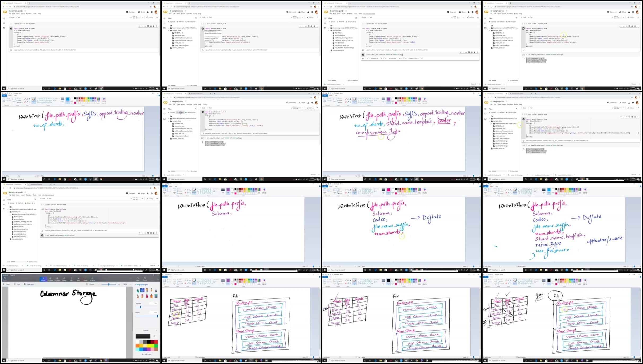Select the Eraser in Paint 3D brushes
The height and width of the screenshot is (364, 643).
point(142,296)
